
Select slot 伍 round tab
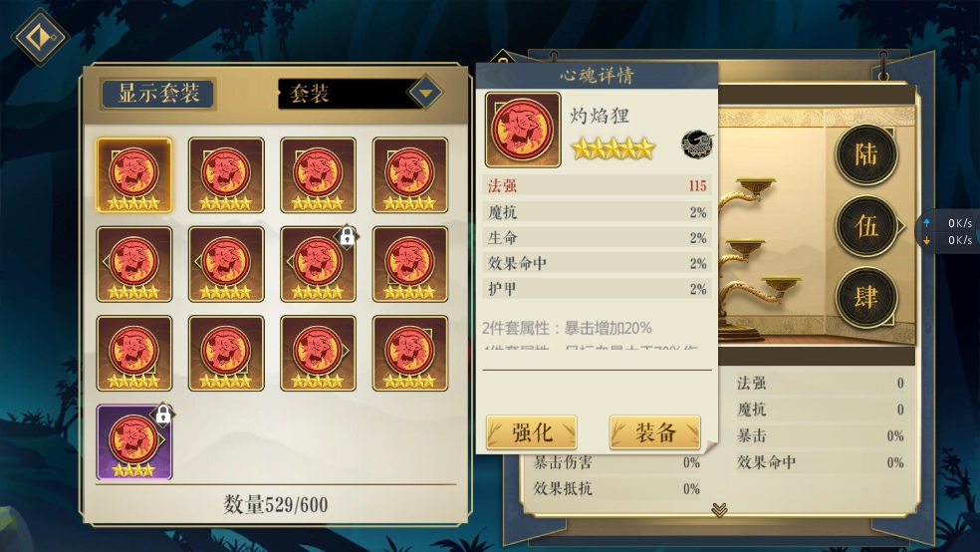866,225
